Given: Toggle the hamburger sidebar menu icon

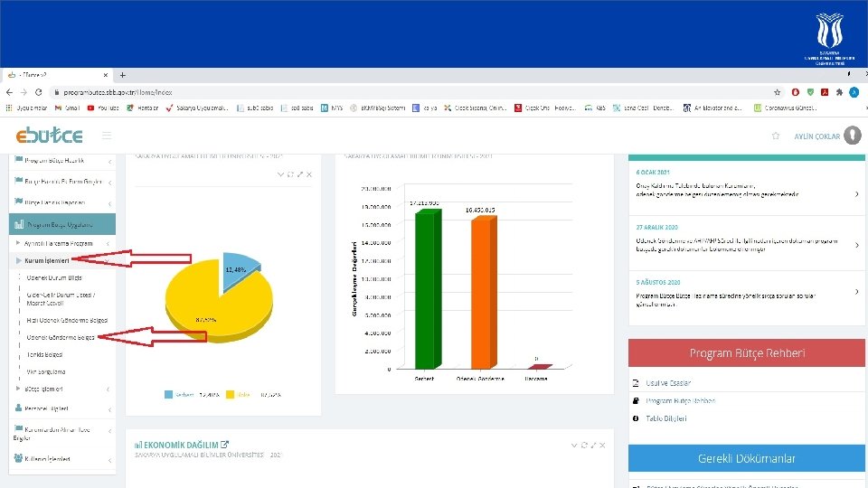Looking at the screenshot, I should point(107,136).
